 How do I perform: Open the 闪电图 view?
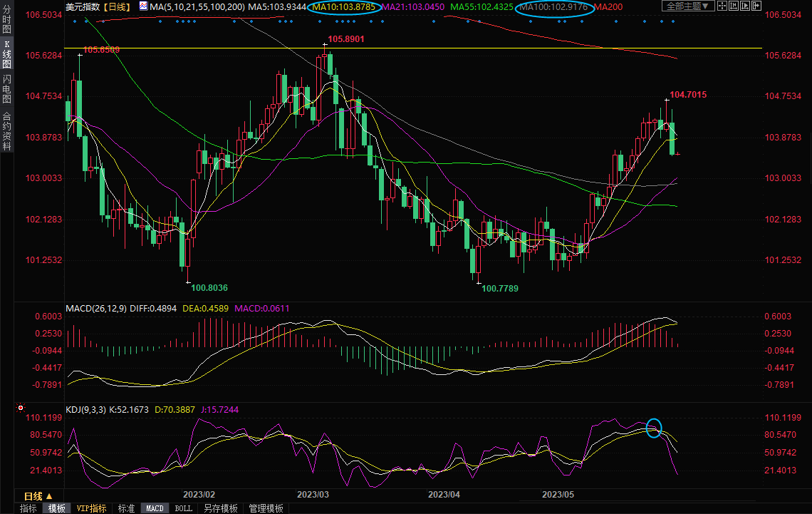click(x=7, y=90)
